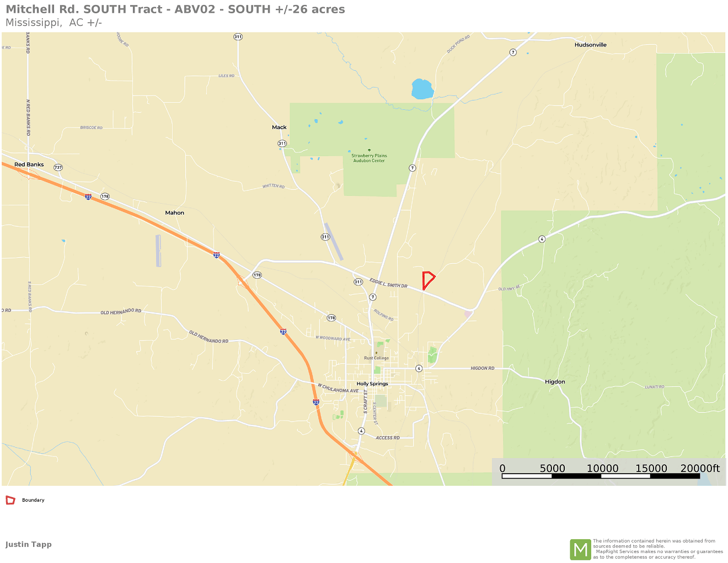Click the Route 311 shield near Mack
The width and height of the screenshot is (728, 563).
[282, 144]
